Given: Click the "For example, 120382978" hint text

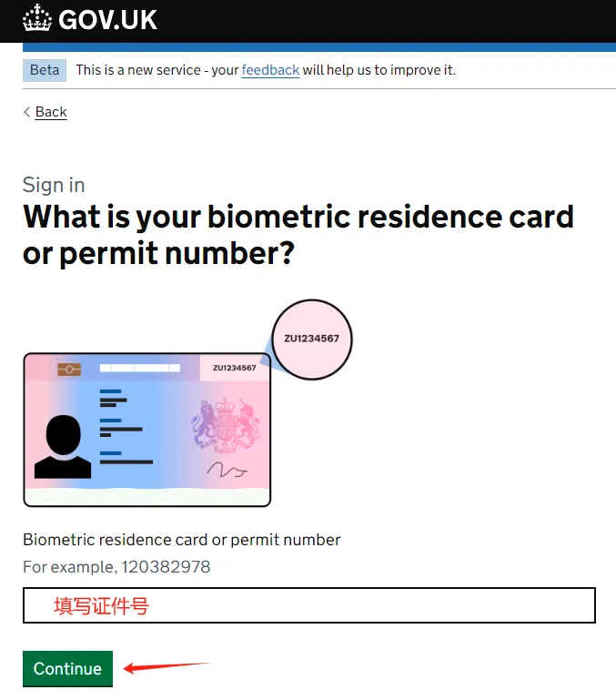Looking at the screenshot, I should point(116,567).
